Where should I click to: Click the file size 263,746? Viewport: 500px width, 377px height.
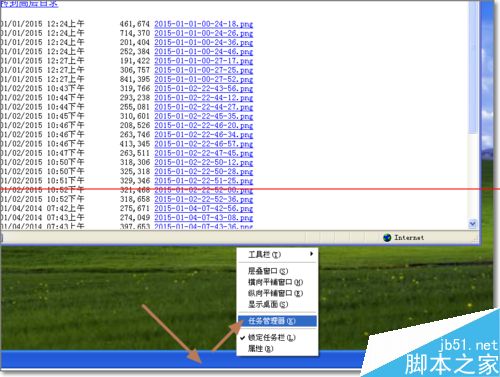point(135,135)
